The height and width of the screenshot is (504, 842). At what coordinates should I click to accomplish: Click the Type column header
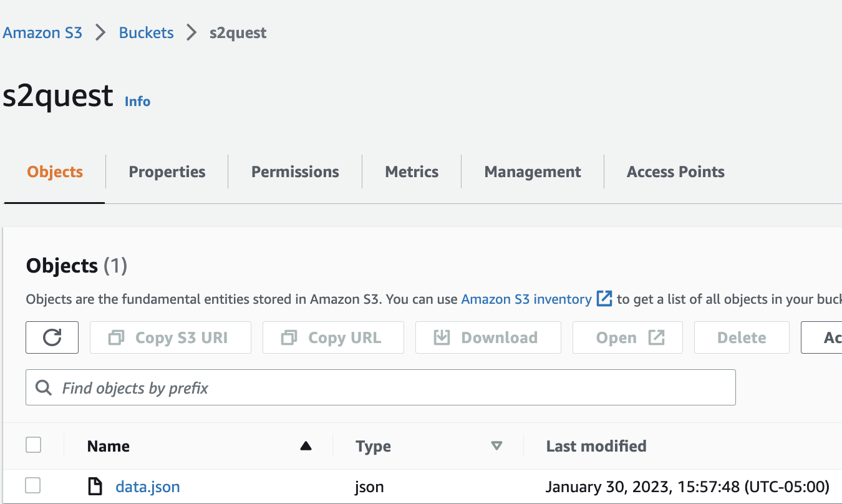pos(373,446)
